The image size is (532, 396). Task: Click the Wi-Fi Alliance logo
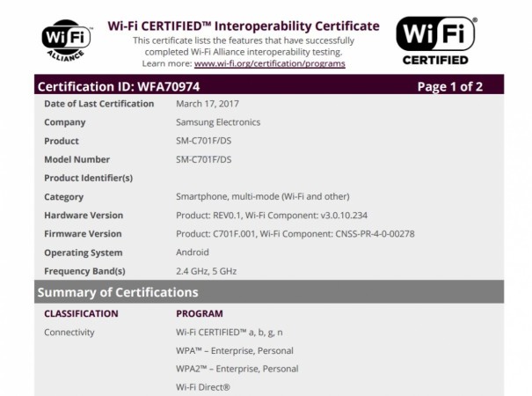click(67, 40)
